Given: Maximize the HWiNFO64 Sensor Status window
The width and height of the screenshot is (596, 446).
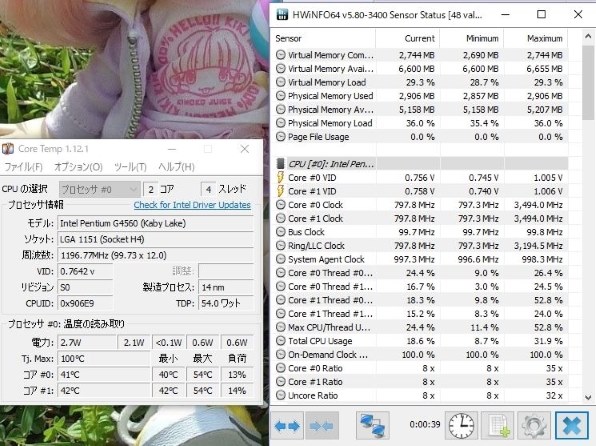Looking at the screenshot, I should click(541, 14).
